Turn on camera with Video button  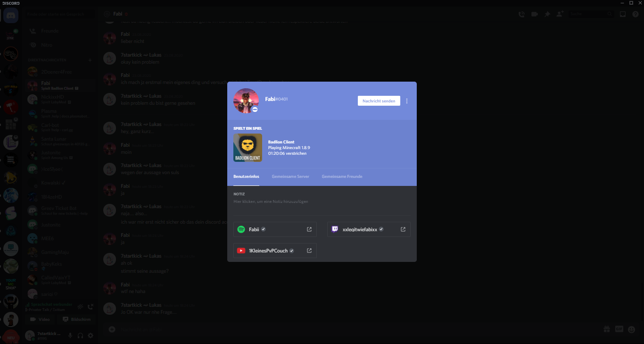(x=40, y=319)
